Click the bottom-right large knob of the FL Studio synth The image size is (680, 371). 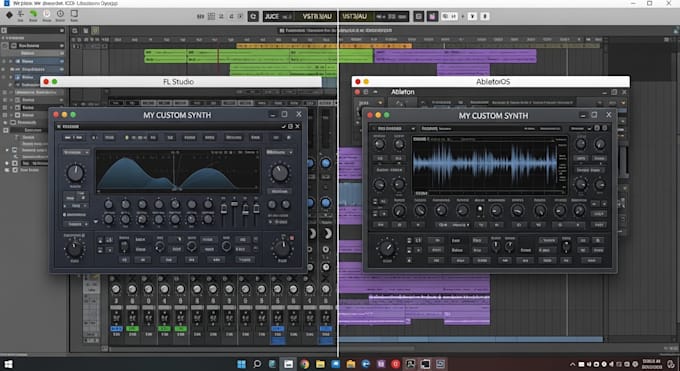click(x=282, y=249)
